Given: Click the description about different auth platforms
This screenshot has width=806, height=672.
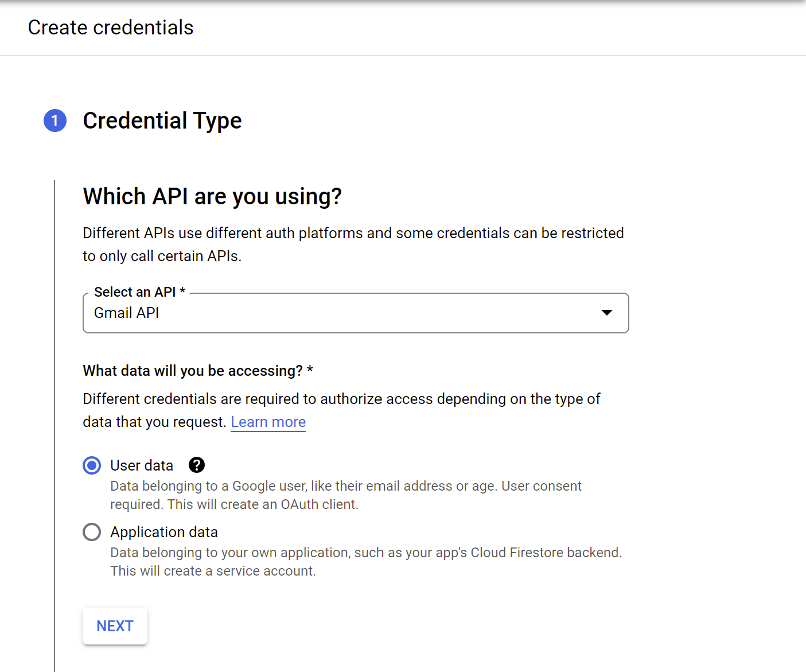Looking at the screenshot, I should [x=353, y=244].
